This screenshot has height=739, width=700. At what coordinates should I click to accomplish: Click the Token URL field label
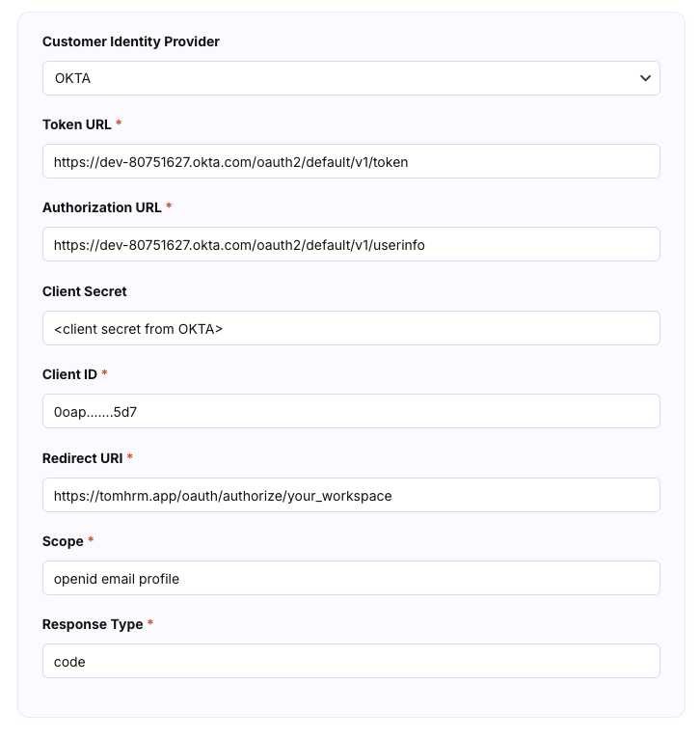(76, 124)
